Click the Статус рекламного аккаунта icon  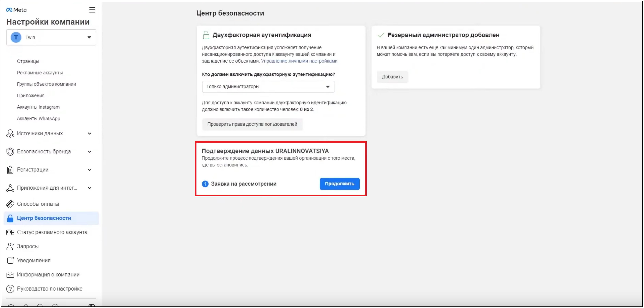point(10,232)
